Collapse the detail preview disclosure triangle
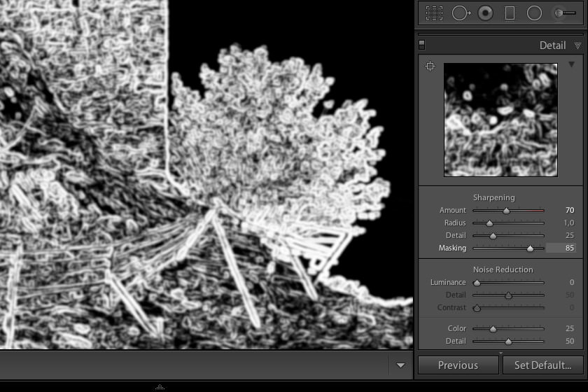 pos(571,64)
